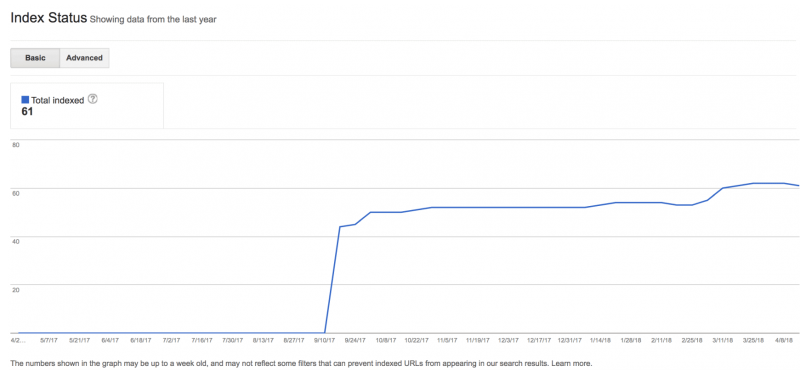Click the 4/8/18 date label
800x383 pixels.
784,340
